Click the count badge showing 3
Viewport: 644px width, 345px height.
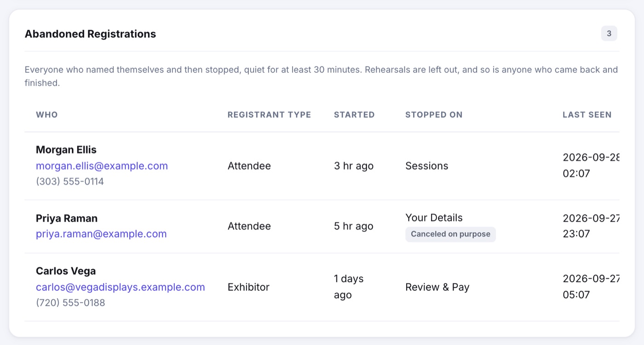[x=609, y=34]
